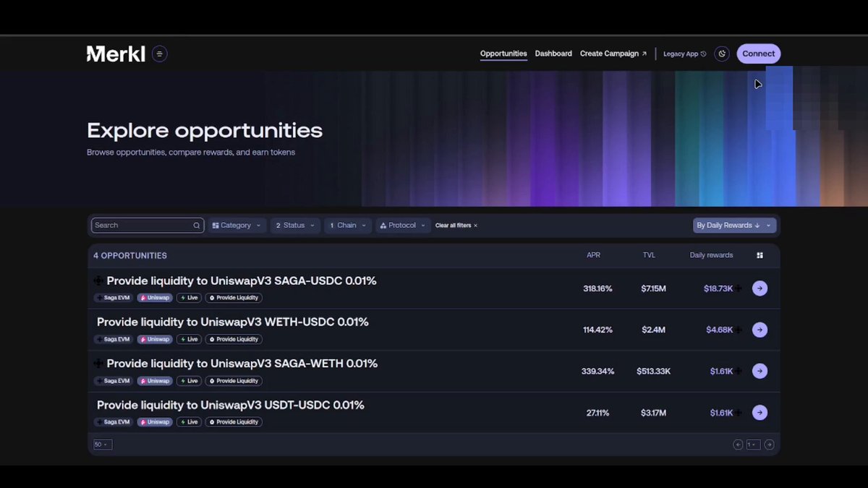The width and height of the screenshot is (868, 488).
Task: Click Saga EVM tag in SAGA-WETH row
Action: pos(114,381)
